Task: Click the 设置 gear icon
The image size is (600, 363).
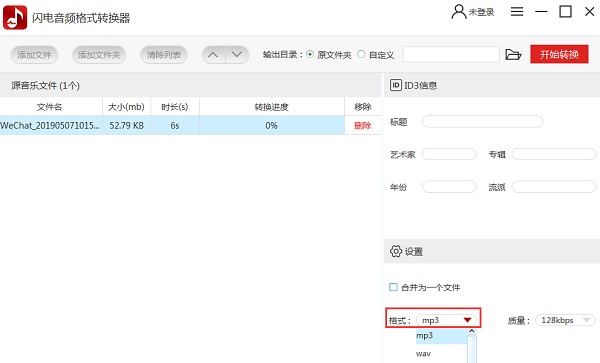Action: 396,251
